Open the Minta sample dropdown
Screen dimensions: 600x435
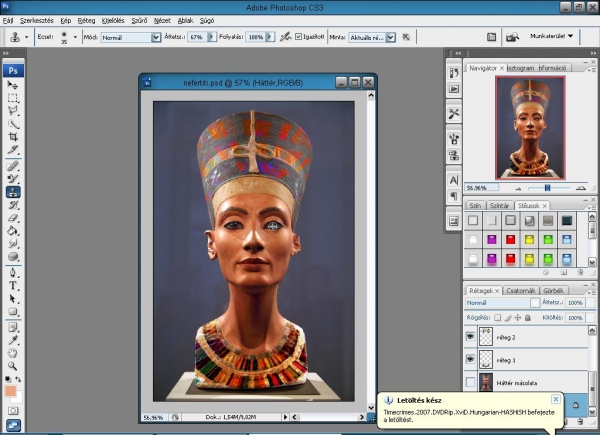[x=390, y=37]
